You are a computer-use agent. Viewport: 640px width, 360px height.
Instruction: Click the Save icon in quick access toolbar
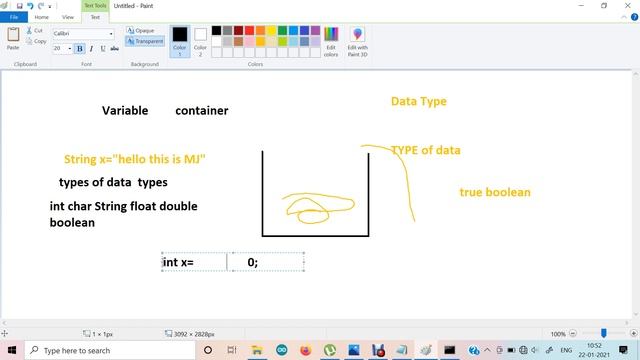point(19,6)
